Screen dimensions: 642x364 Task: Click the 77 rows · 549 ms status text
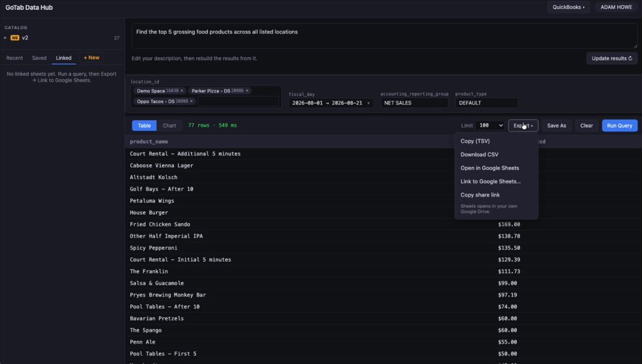212,125
